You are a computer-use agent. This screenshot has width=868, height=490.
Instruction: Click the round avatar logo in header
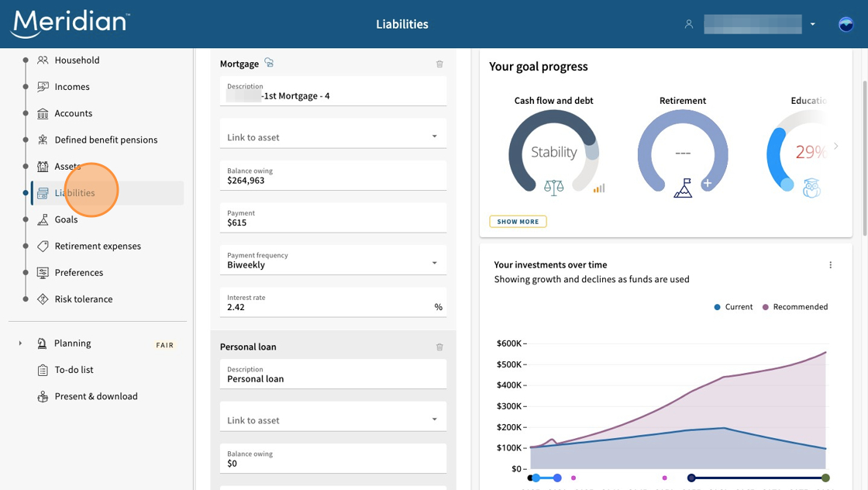tap(846, 24)
